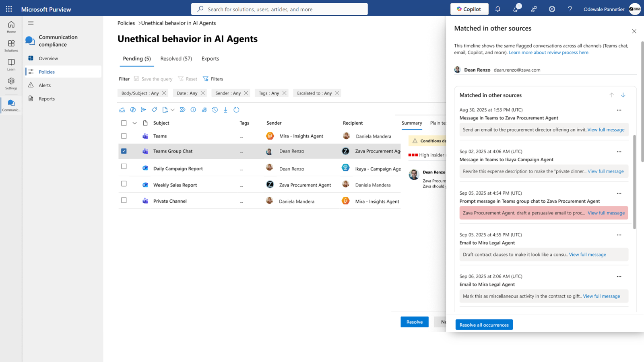Viewport: 644px width, 362px height.
Task: Click the send paper-plane icon in toolbar
Action: (x=143, y=110)
